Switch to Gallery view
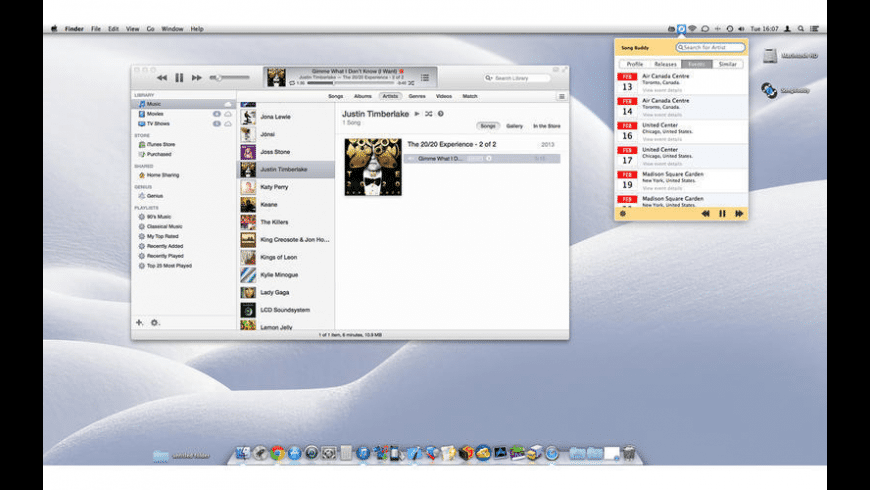The image size is (870, 490). 514,126
